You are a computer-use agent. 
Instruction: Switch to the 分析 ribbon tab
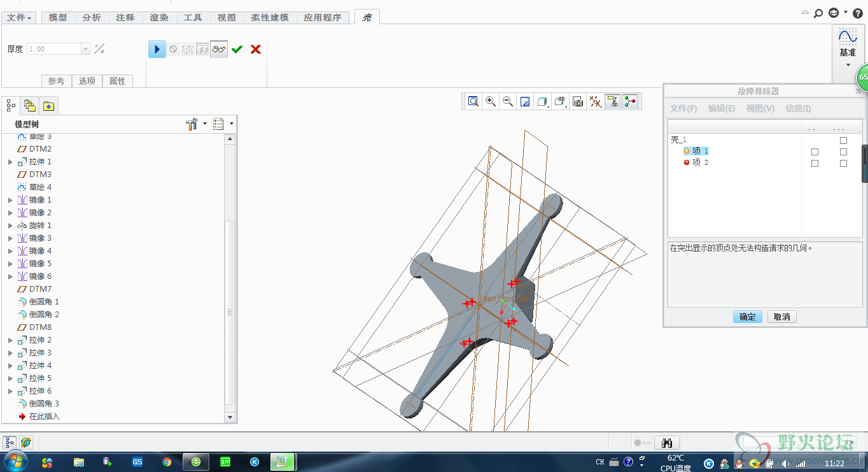pos(92,17)
